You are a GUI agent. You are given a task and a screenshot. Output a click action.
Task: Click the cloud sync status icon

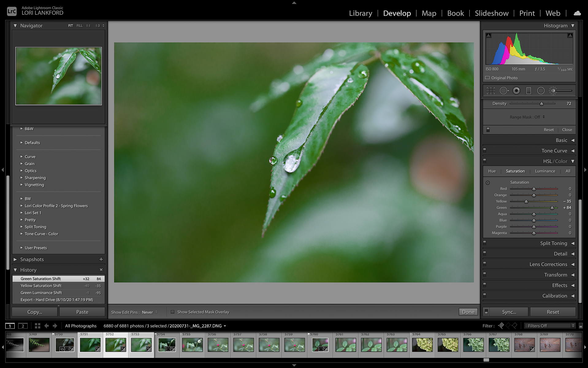[x=577, y=13]
